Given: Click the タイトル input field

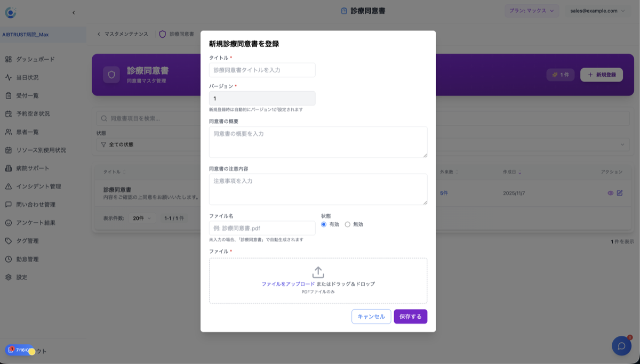Looking at the screenshot, I should [262, 70].
